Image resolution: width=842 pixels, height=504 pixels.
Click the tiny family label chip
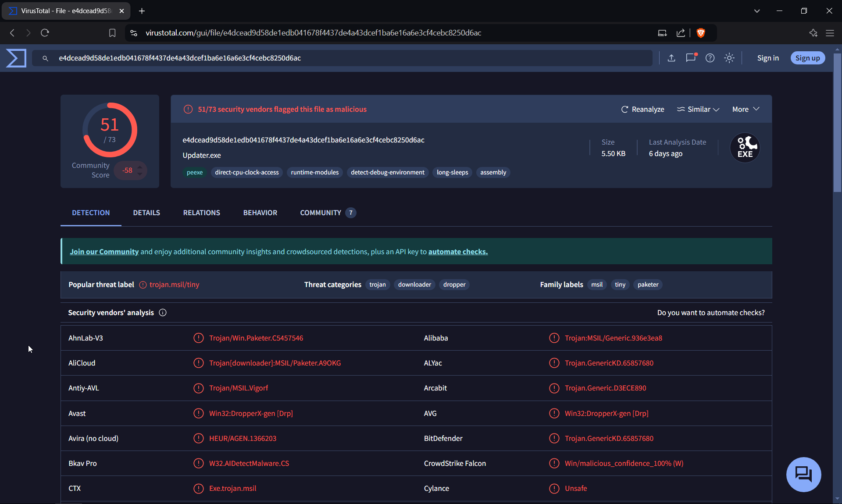pos(620,284)
